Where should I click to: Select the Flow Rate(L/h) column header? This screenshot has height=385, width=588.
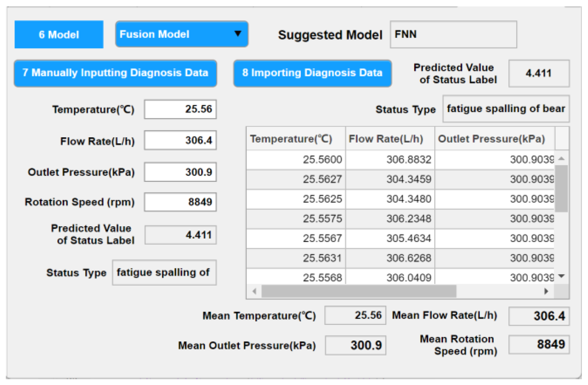tap(390, 139)
